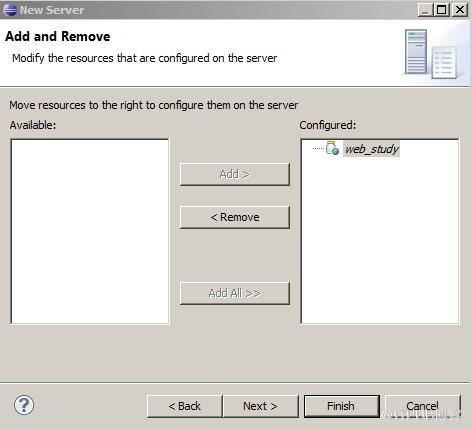Select the web_study module icon

332,148
